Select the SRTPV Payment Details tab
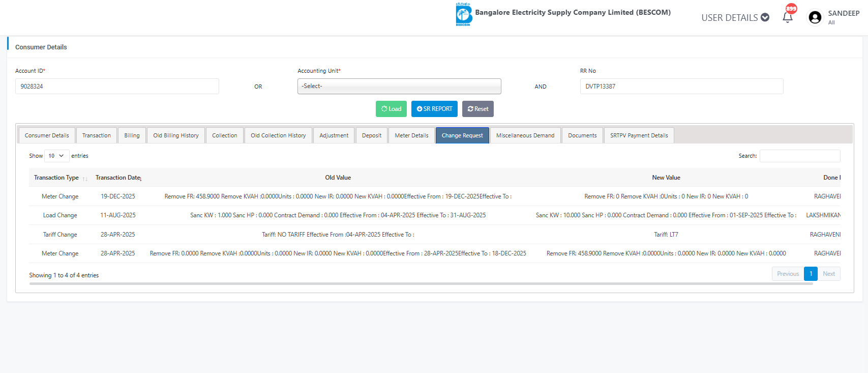Screen dimensions: 868x373 (x=639, y=135)
